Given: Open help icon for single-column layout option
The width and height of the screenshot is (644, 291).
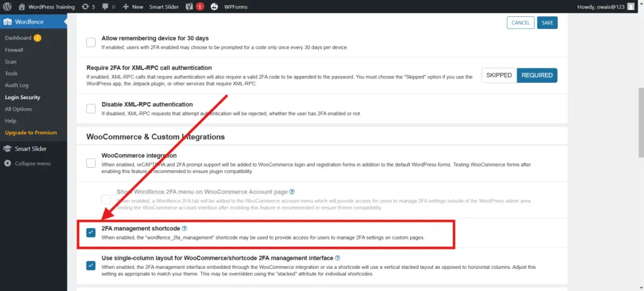Looking at the screenshot, I should (338, 258).
